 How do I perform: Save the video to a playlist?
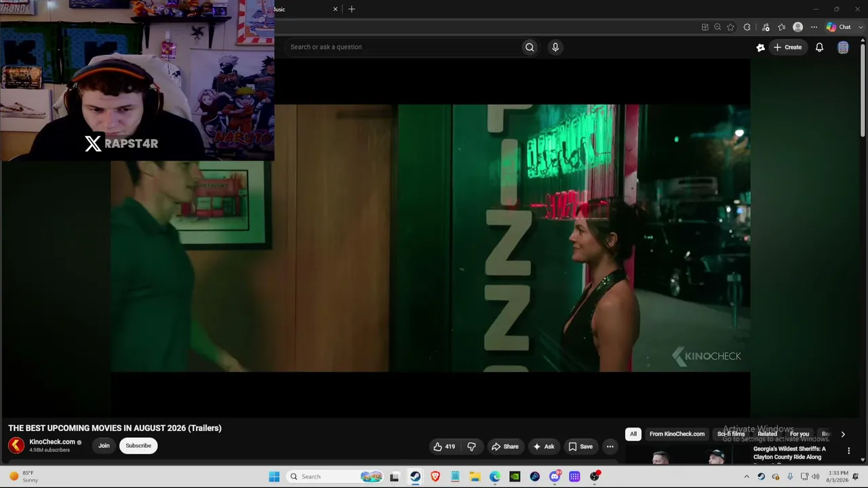pyautogui.click(x=580, y=447)
